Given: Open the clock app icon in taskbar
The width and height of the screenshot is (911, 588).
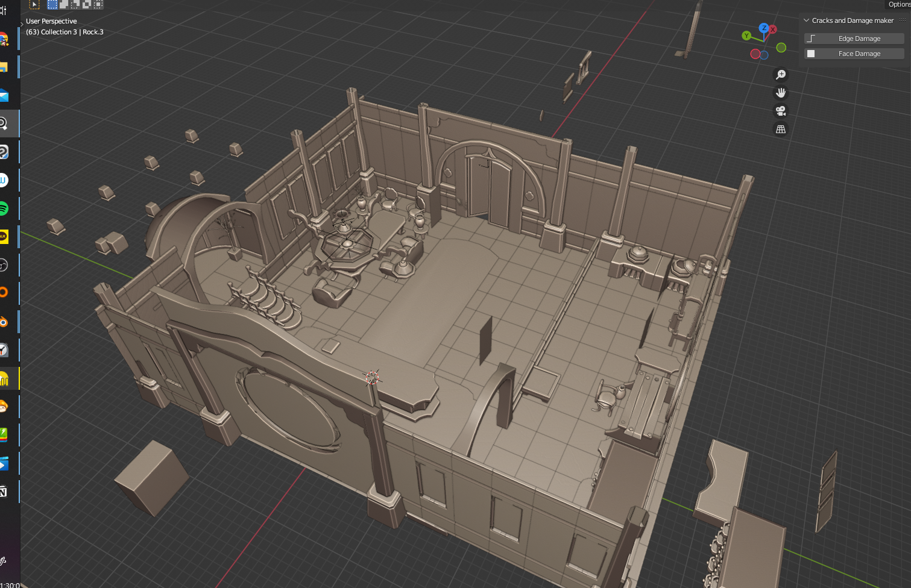Looking at the screenshot, I should tap(4, 349).
